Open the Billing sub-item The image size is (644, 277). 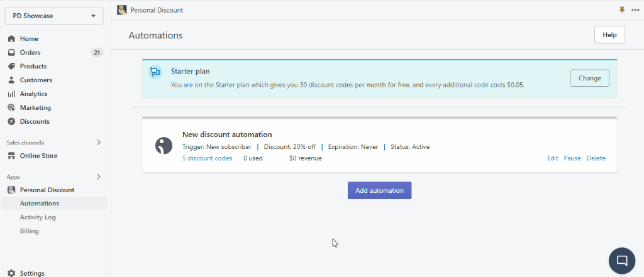coord(30,231)
